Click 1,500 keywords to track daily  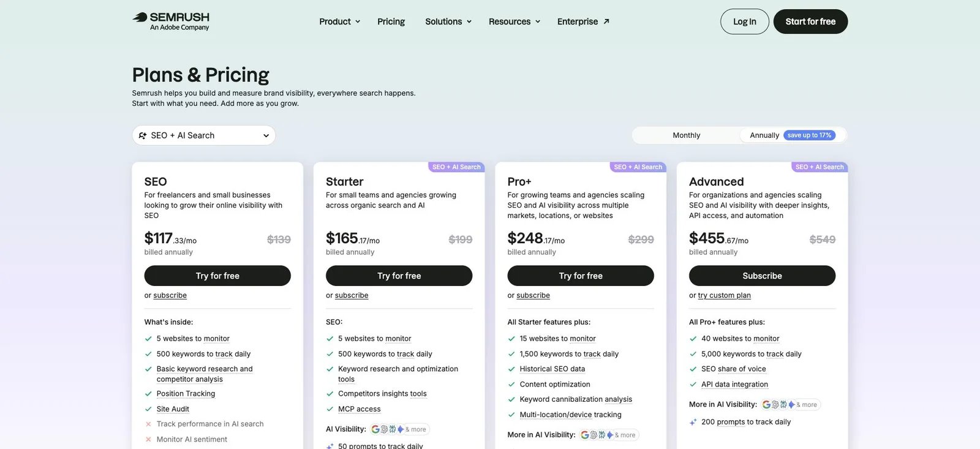[x=569, y=354]
